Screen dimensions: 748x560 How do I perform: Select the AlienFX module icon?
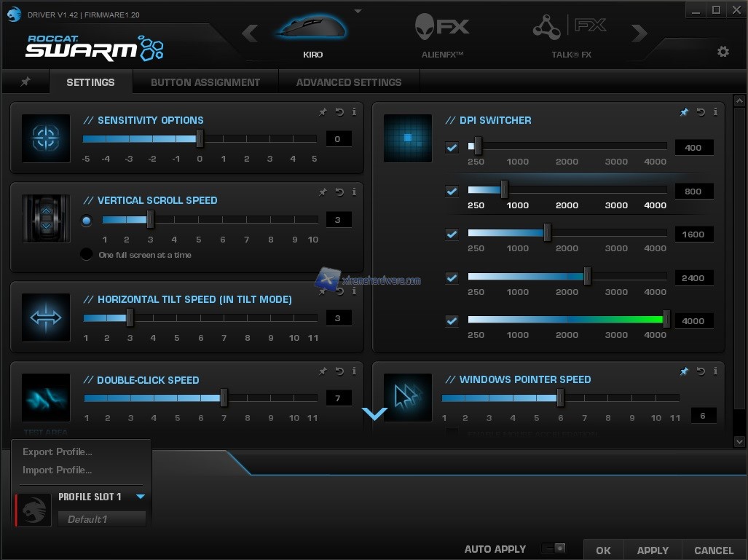[442, 30]
